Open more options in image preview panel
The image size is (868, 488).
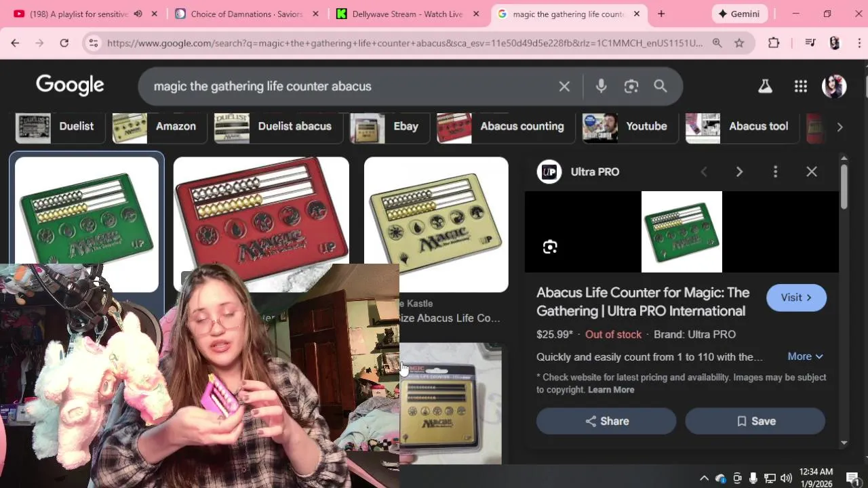(775, 171)
